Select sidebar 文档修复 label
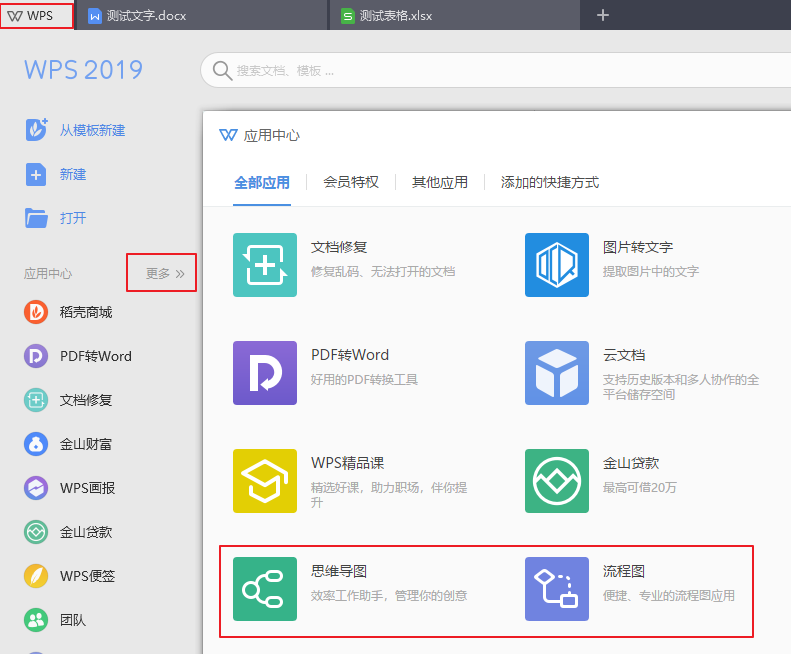The image size is (791, 654). (86, 400)
